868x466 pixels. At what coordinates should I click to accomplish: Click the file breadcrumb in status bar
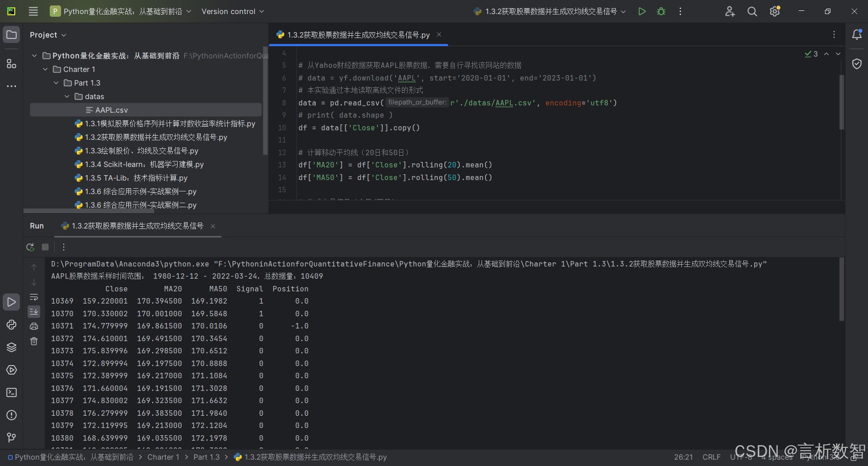click(310, 457)
